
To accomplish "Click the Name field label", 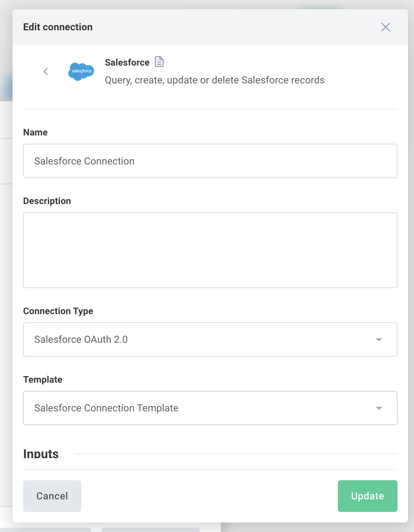I will tap(35, 132).
